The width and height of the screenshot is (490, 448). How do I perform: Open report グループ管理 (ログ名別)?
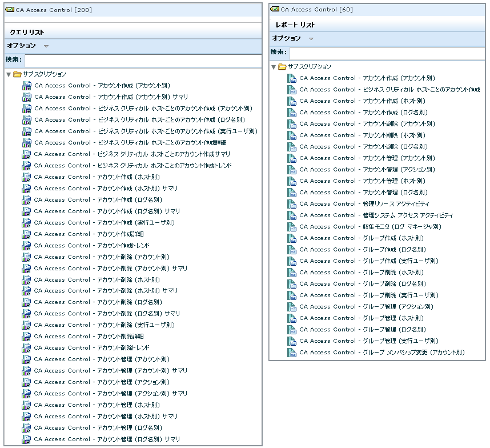point(363,330)
